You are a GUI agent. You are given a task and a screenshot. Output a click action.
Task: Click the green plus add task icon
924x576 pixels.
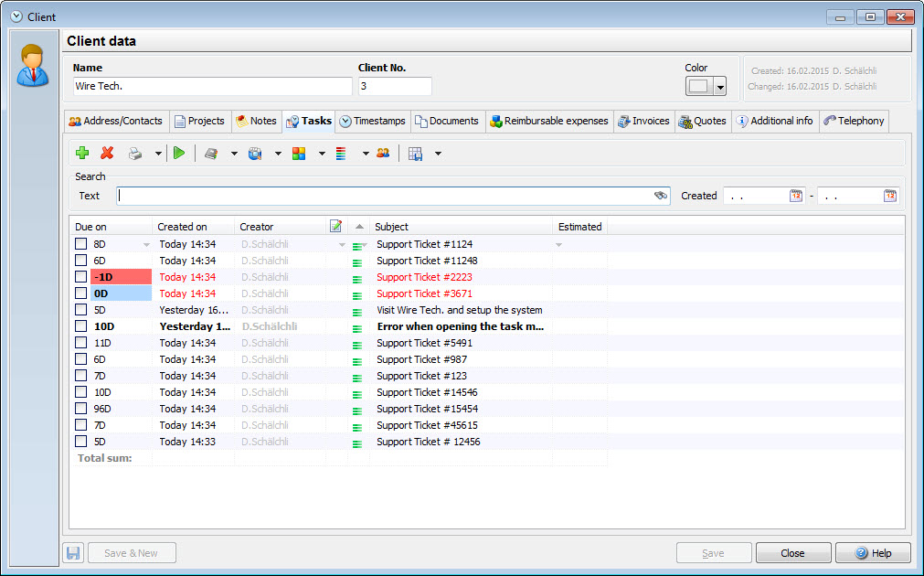(x=82, y=154)
